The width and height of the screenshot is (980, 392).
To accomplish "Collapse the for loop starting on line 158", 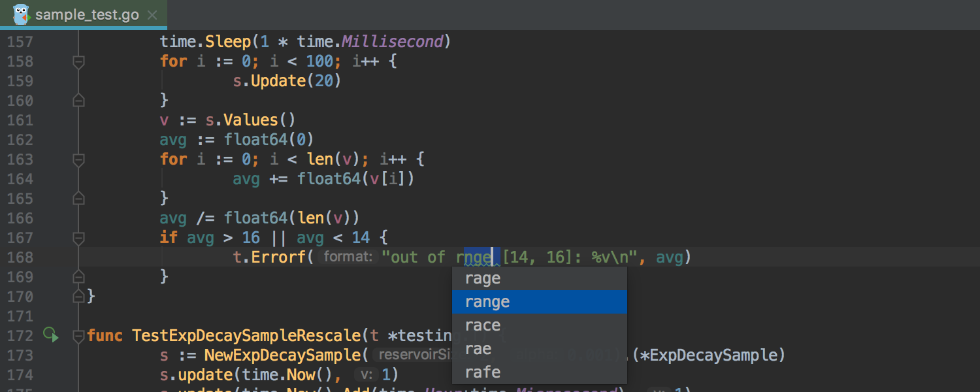I will coord(78,61).
